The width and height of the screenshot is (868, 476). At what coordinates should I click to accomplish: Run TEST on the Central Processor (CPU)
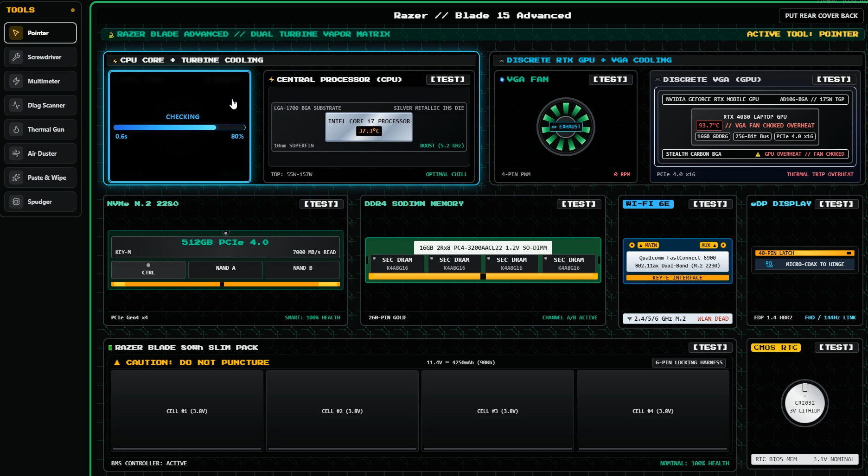(447, 79)
